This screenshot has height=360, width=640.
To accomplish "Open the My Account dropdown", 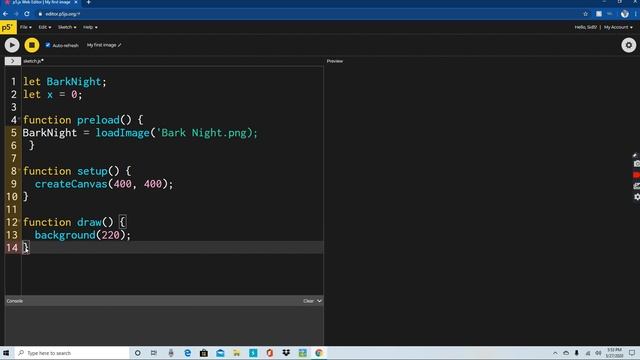I will point(618,27).
